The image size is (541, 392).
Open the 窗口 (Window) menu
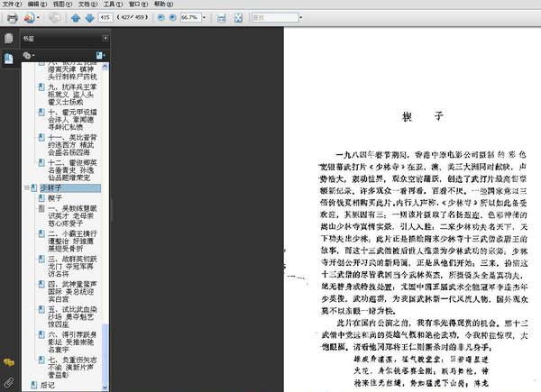point(138,4)
